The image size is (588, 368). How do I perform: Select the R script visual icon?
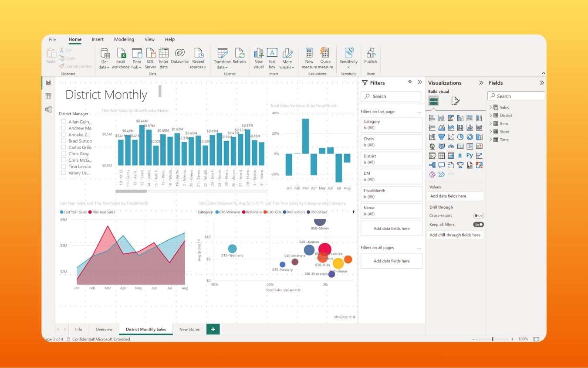pos(460,156)
